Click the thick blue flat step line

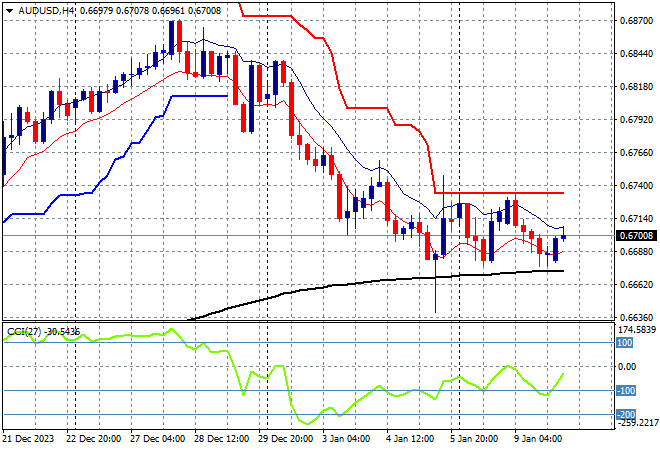click(x=198, y=96)
